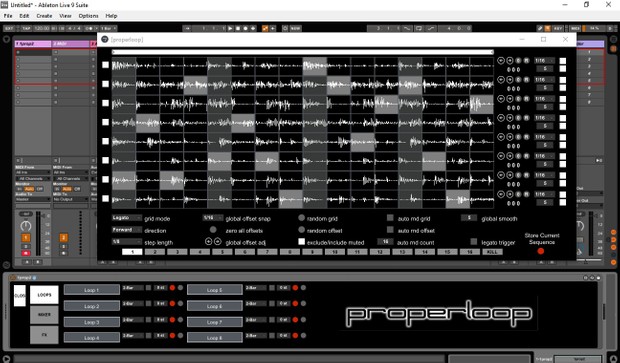The image size is (620, 363).
Task: Open the Help menu
Action: pyautogui.click(x=111, y=16)
